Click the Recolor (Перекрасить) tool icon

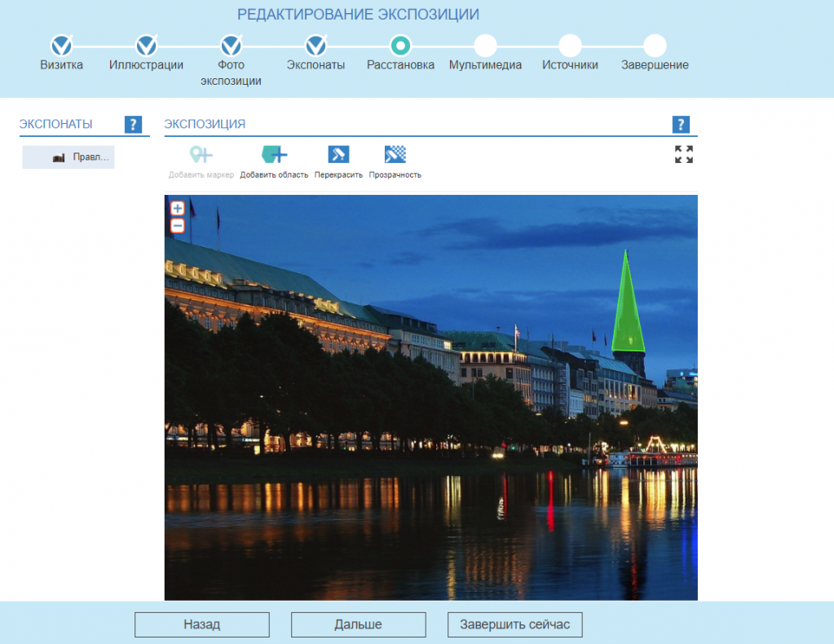[338, 155]
